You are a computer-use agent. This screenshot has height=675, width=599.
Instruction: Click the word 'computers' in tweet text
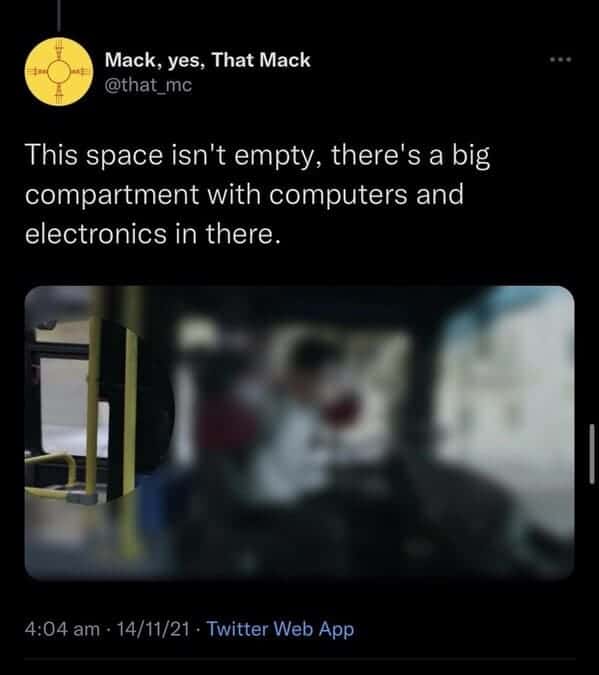pyautogui.click(x=338, y=195)
